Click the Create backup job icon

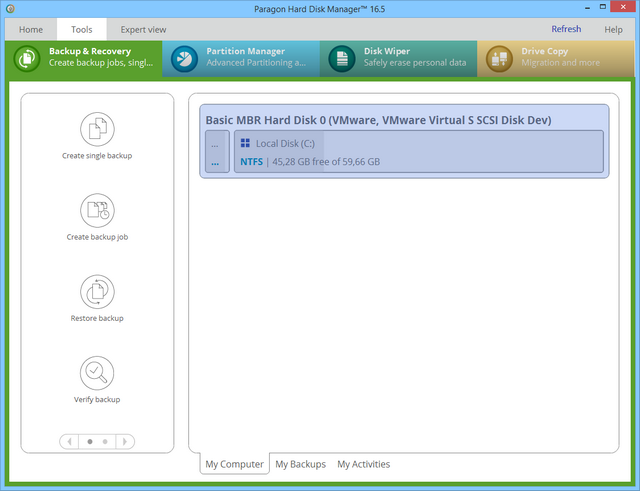click(x=97, y=210)
